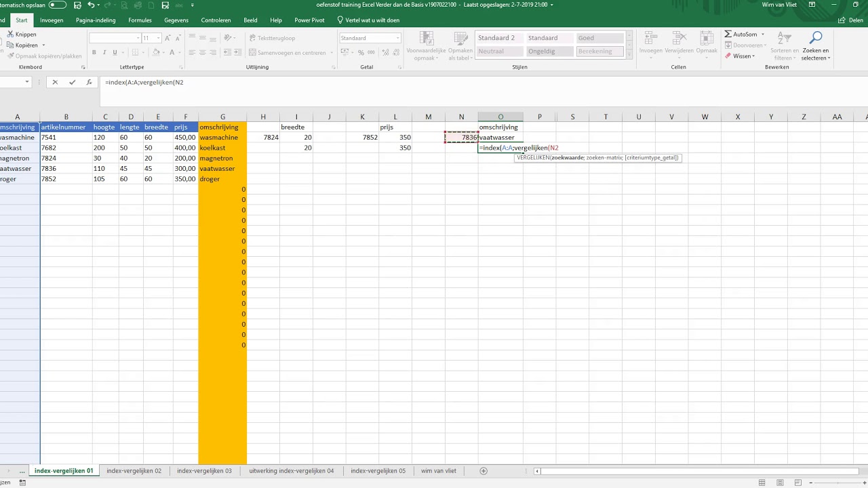
Task: Open the Power Pivot tab
Action: (309, 20)
